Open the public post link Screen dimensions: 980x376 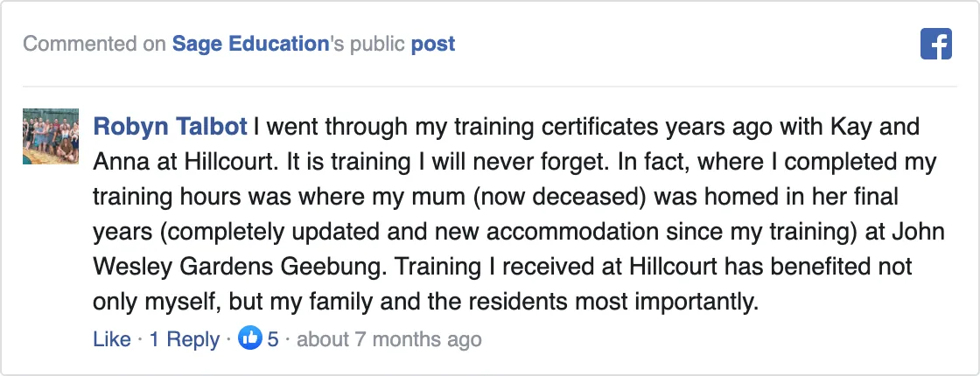click(x=433, y=45)
